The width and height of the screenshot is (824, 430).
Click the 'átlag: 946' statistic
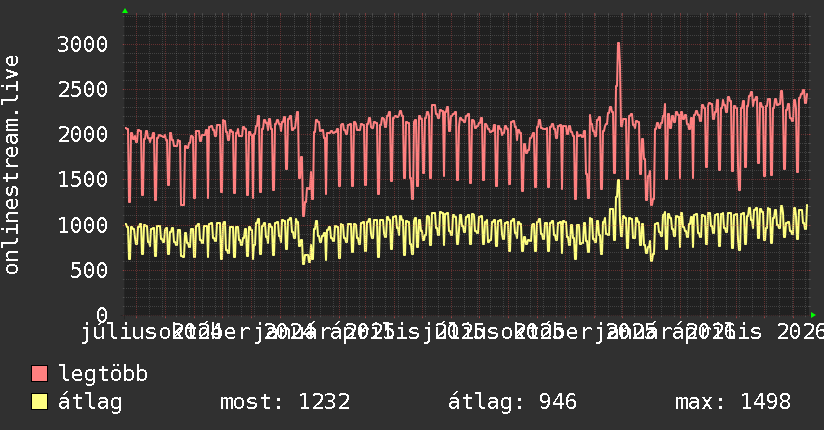coord(512,402)
